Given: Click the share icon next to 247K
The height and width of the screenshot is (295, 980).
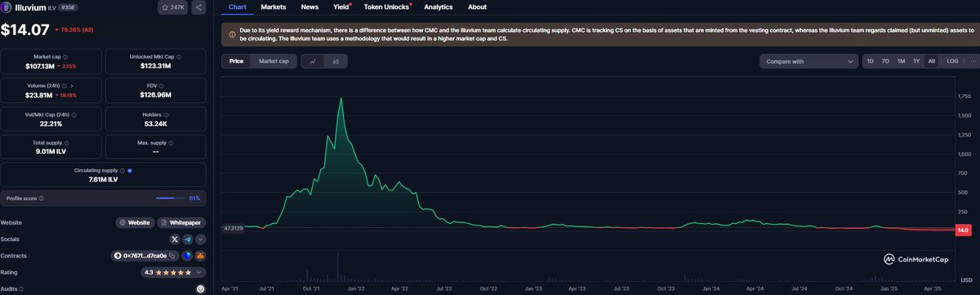Looking at the screenshot, I should tap(199, 7).
